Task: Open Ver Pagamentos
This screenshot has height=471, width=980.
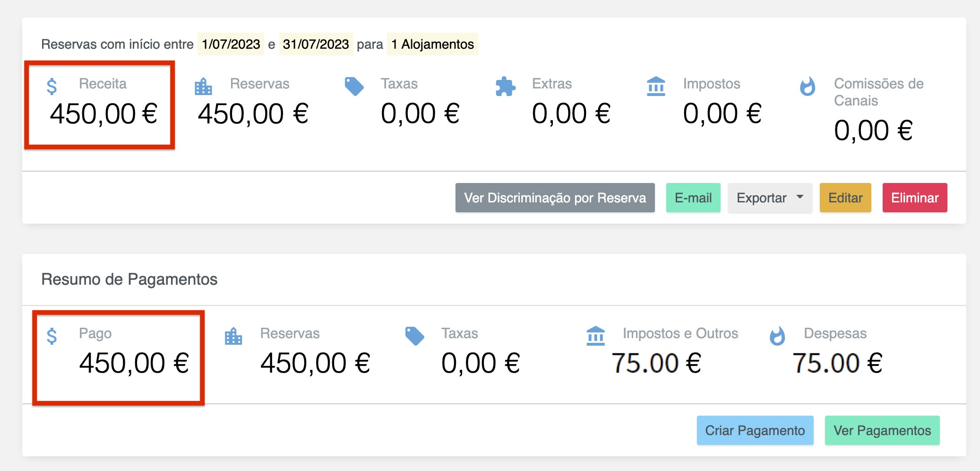Action: [x=882, y=430]
